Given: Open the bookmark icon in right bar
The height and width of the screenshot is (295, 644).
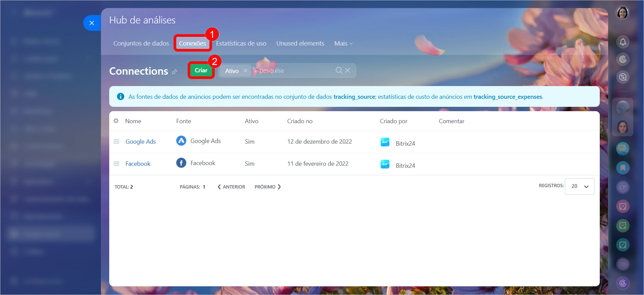Looking at the screenshot, I should [623, 168].
